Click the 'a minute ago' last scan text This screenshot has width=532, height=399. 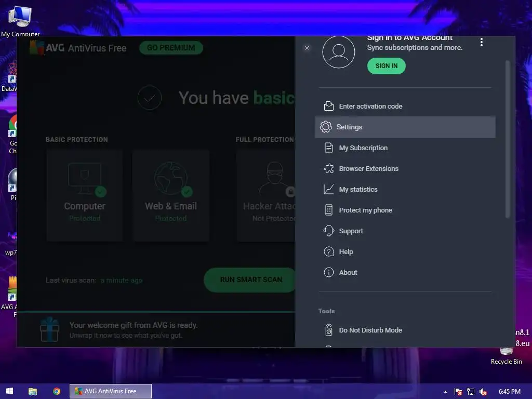pos(122,280)
